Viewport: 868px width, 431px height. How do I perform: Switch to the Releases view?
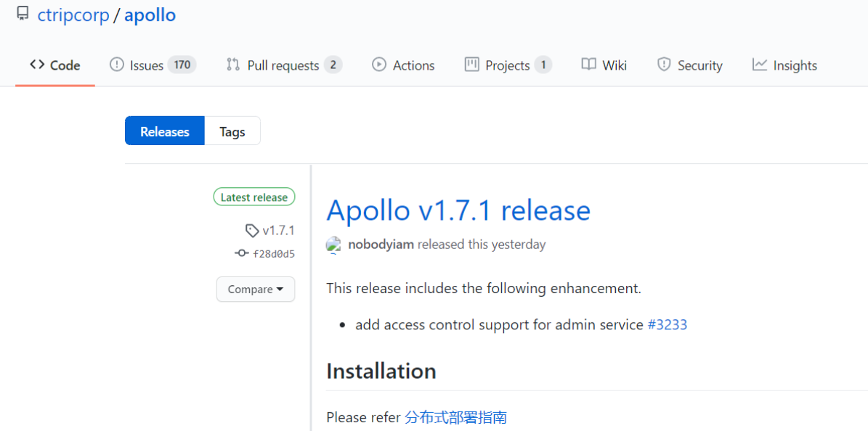[x=164, y=131]
